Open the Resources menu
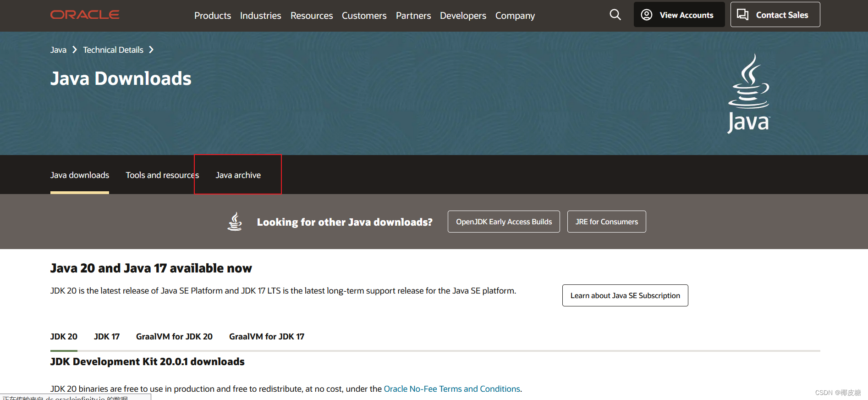The image size is (868, 400). pyautogui.click(x=312, y=16)
